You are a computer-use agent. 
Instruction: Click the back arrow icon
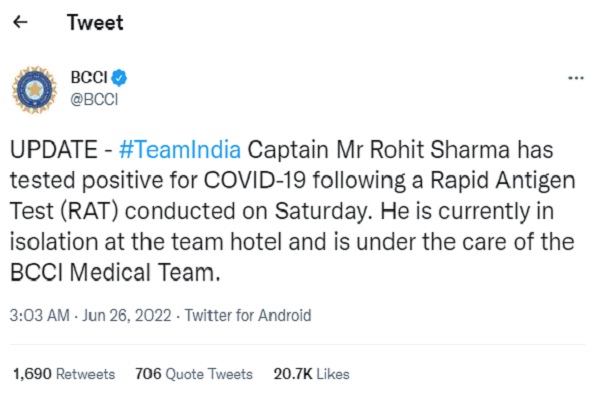(x=21, y=24)
